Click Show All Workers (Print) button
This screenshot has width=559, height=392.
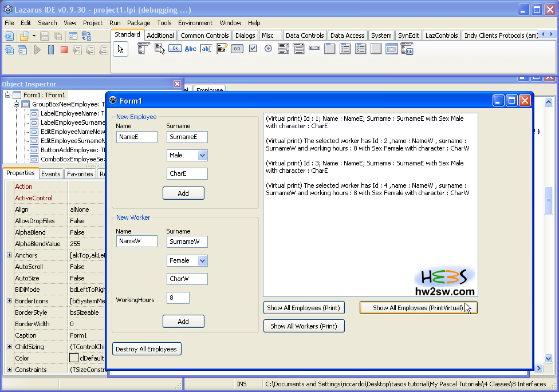tap(304, 326)
